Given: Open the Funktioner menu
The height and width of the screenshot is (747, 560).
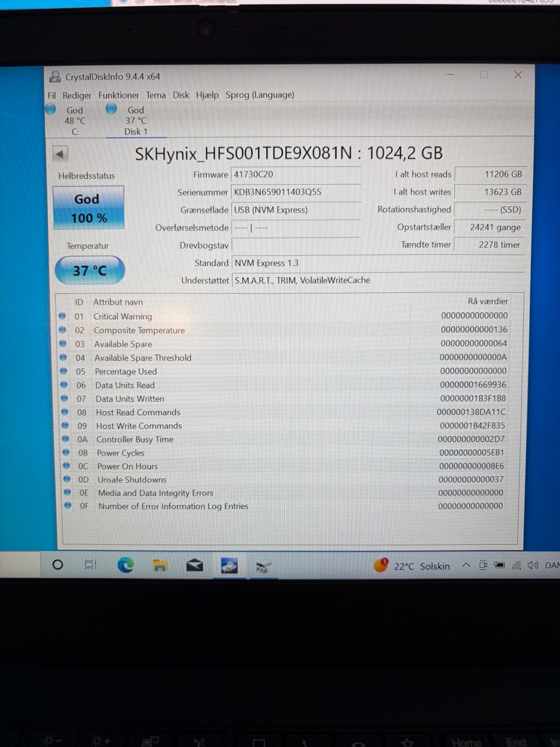Looking at the screenshot, I should tap(118, 95).
